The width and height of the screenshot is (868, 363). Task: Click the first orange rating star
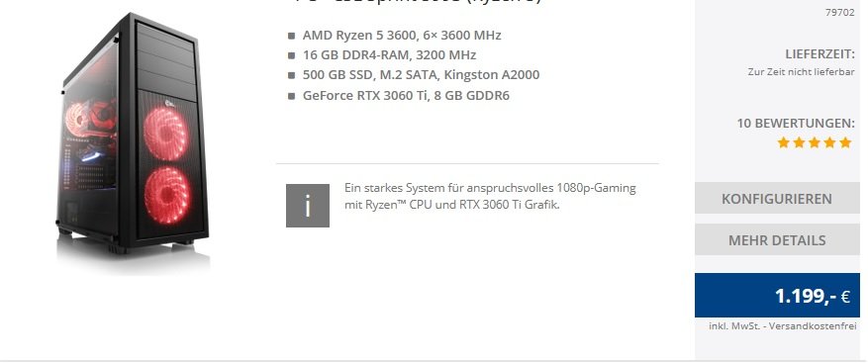(783, 142)
